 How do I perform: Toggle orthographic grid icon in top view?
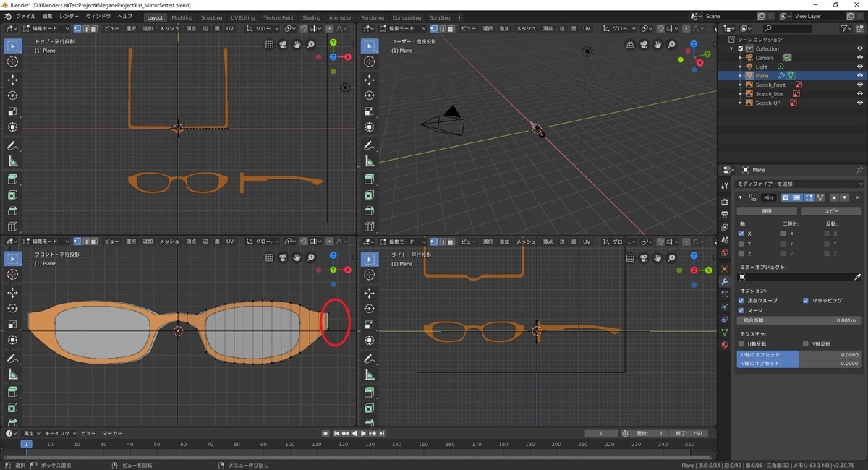tap(269, 45)
